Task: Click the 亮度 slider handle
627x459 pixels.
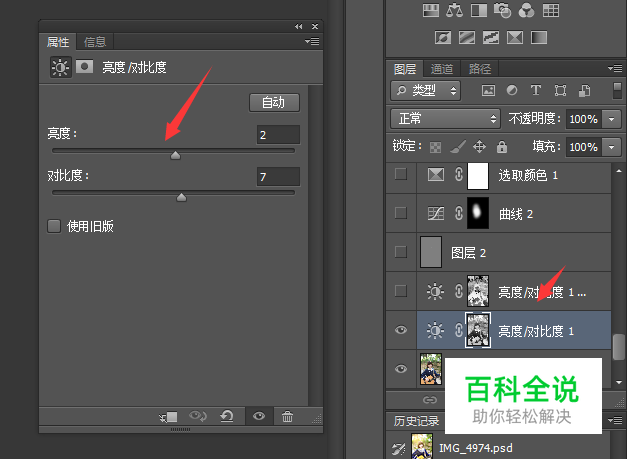Action: click(x=175, y=155)
